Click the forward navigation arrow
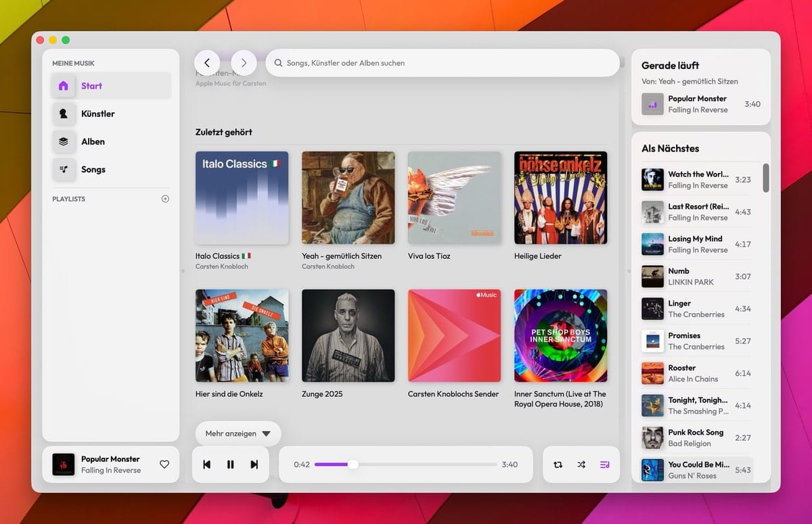Image resolution: width=812 pixels, height=524 pixels. tap(244, 63)
